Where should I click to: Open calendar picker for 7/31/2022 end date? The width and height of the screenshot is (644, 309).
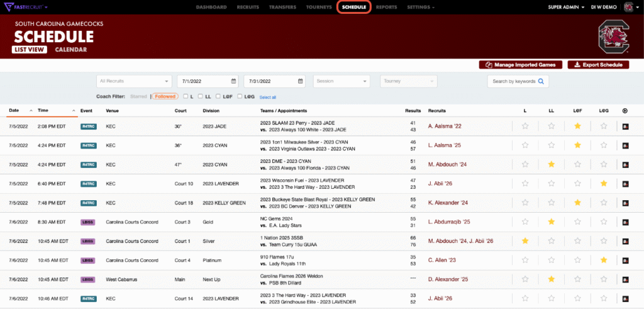[300, 81]
